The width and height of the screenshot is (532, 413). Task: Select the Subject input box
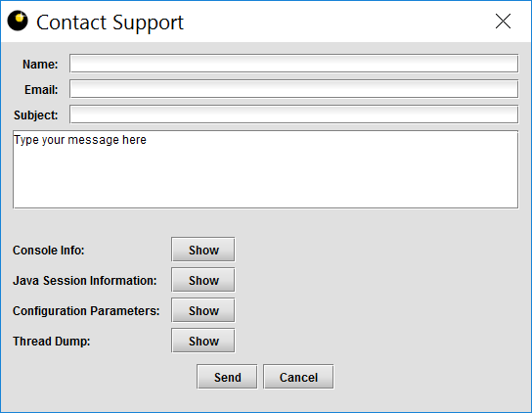tap(293, 115)
